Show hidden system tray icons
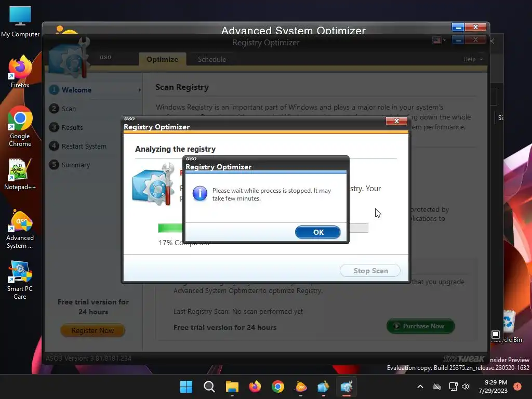Screen dimensions: 532x399 [420, 387]
